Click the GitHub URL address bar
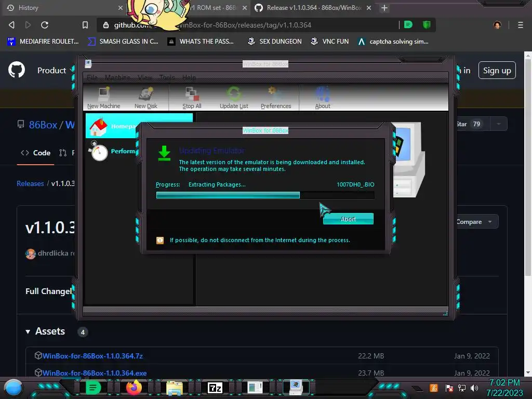 coord(248,25)
